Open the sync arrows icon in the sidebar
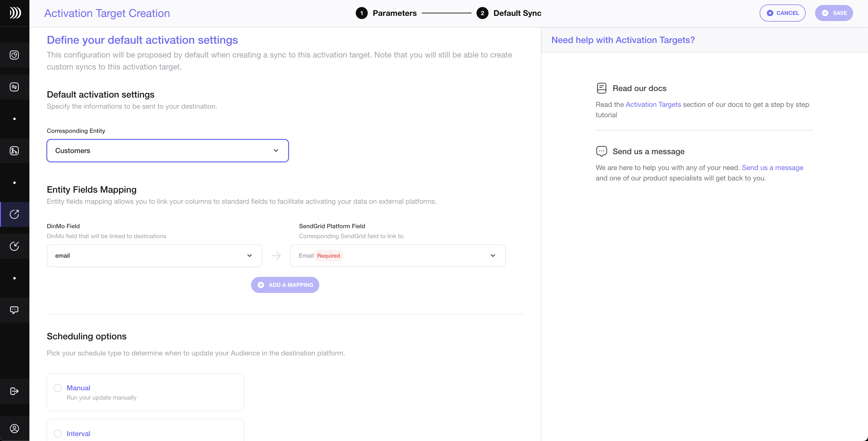The width and height of the screenshot is (868, 441). click(x=14, y=87)
